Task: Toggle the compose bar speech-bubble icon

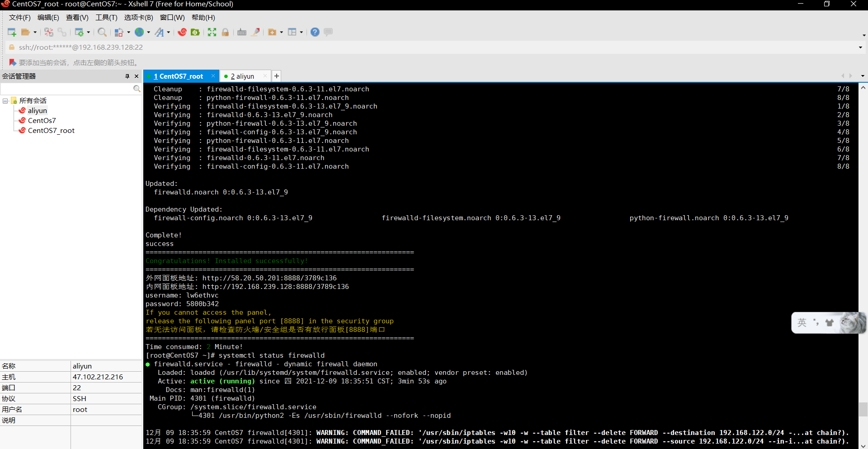Action: coord(328,32)
